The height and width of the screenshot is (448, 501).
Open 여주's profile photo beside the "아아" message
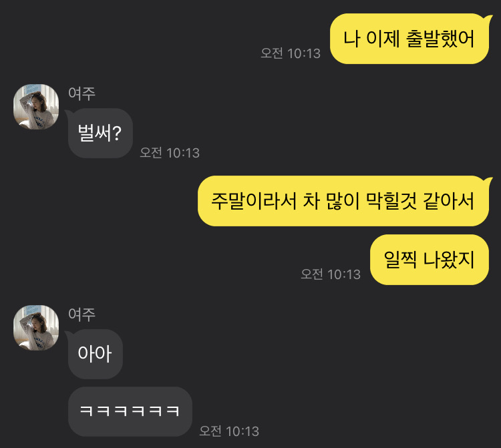[x=36, y=328]
